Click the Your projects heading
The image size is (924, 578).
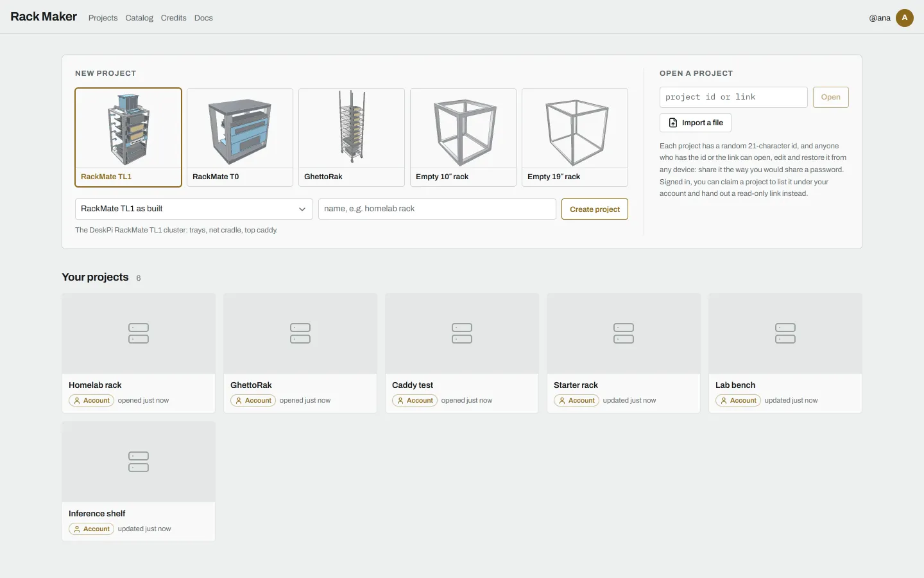95,277
